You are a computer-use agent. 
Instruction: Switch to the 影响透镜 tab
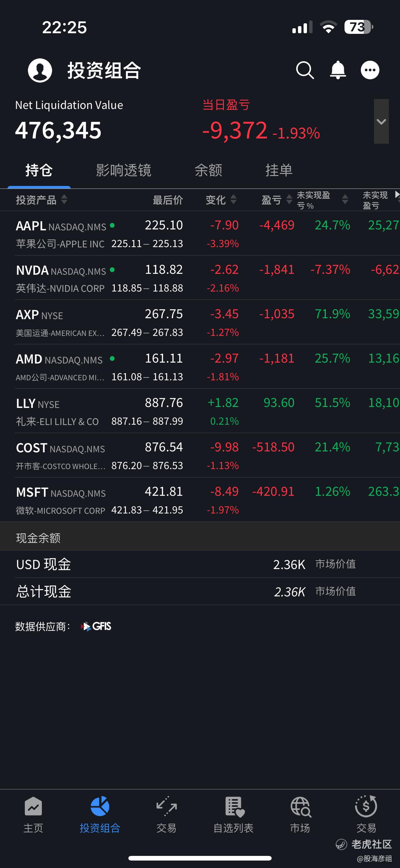(x=124, y=170)
